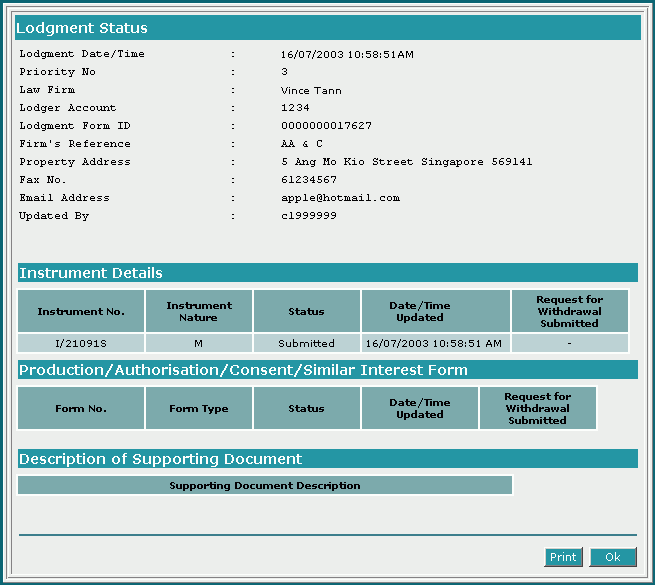Click Firm's Reference value AA & C

pos(302,144)
